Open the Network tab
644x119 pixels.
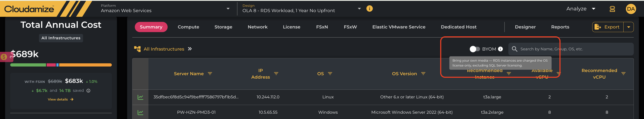(257, 27)
